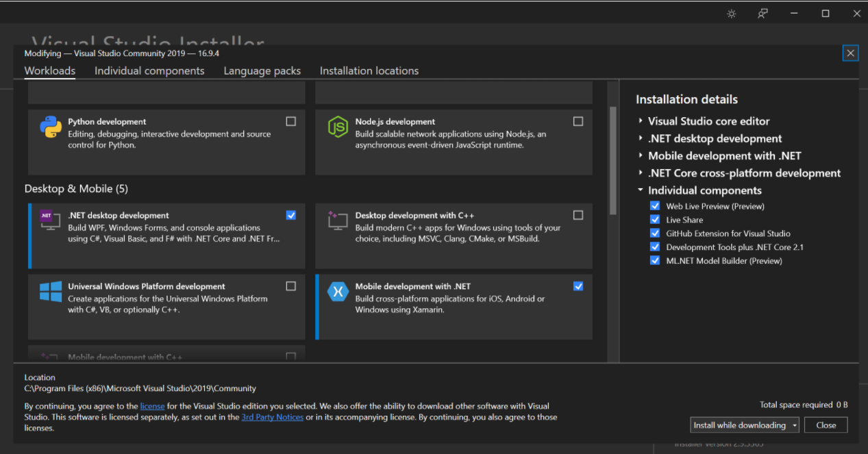Image resolution: width=868 pixels, height=454 pixels.
Task: Enable the Node.js development workload checkbox
Action: (578, 121)
